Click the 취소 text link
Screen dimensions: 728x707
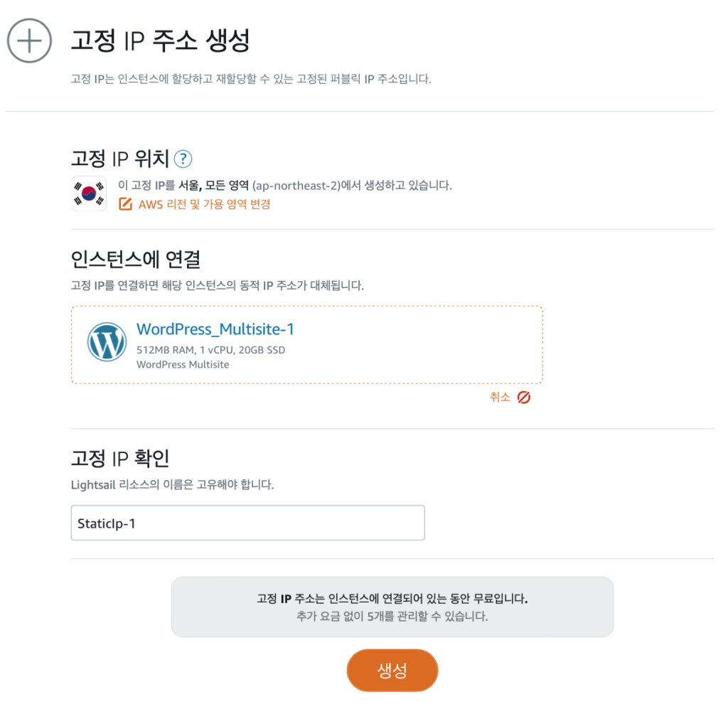[500, 397]
